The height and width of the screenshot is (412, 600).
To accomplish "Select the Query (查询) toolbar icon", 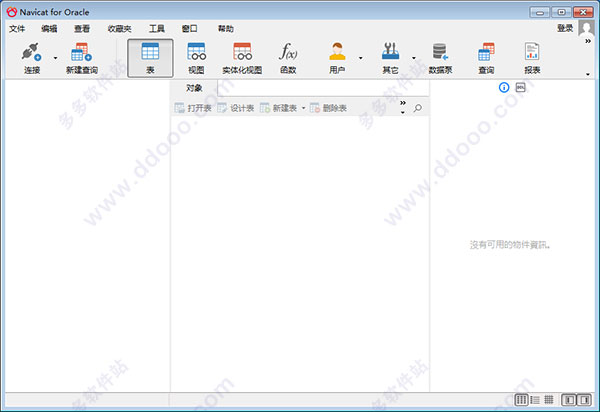I will pos(486,58).
